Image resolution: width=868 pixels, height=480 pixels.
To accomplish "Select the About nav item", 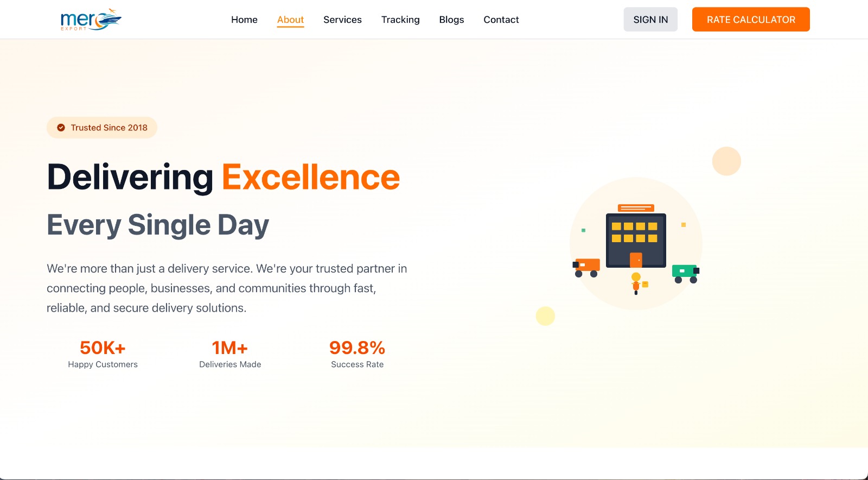I will tap(290, 20).
